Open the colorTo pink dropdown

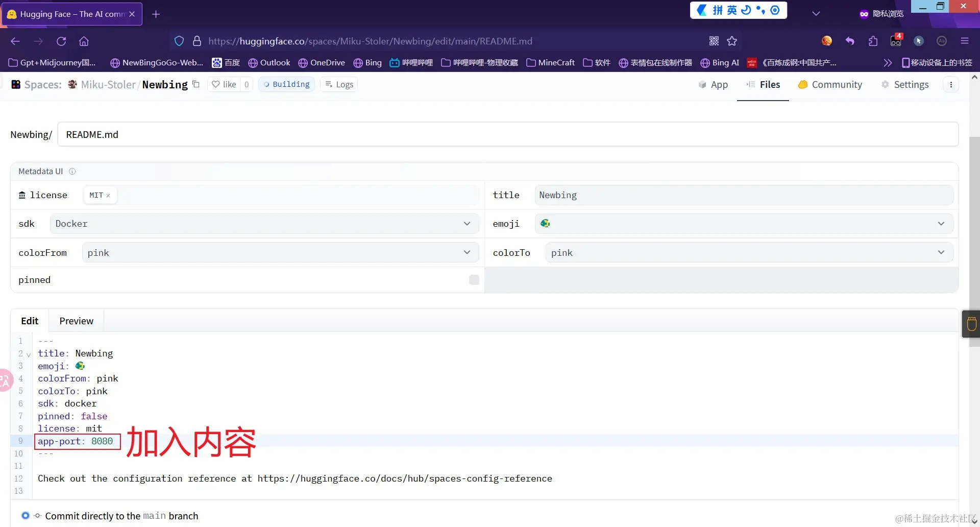(x=749, y=253)
